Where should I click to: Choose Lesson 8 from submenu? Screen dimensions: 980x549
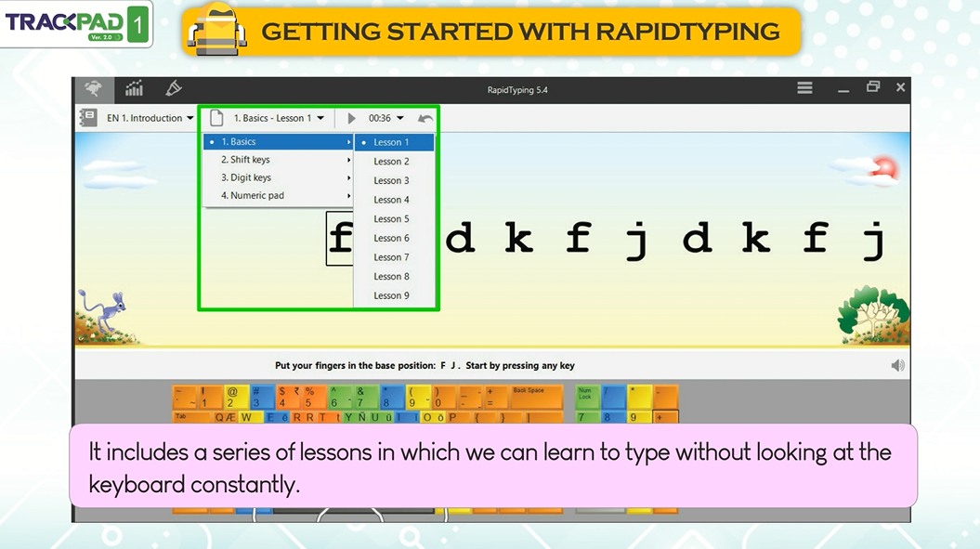(395, 277)
